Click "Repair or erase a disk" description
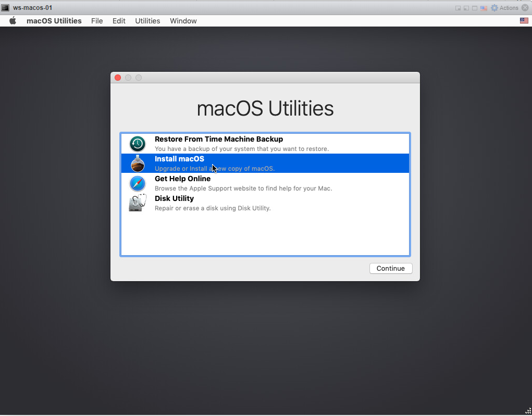This screenshot has width=532, height=416. pos(213,208)
